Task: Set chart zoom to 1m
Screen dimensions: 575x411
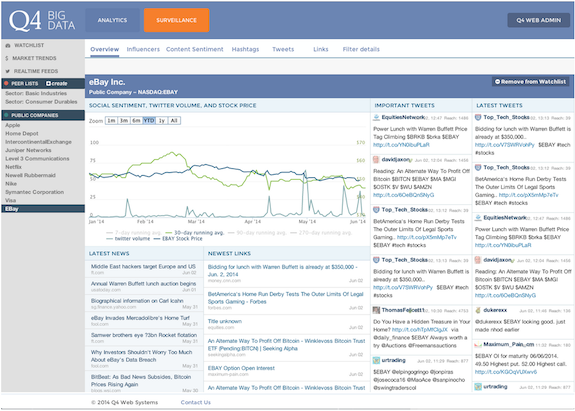Action: click(x=111, y=121)
